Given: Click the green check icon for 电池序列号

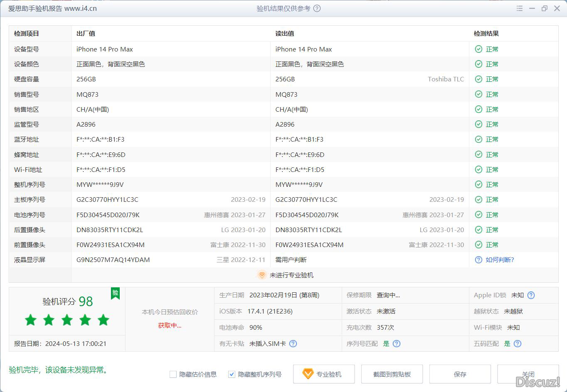Looking at the screenshot, I should click(478, 215).
